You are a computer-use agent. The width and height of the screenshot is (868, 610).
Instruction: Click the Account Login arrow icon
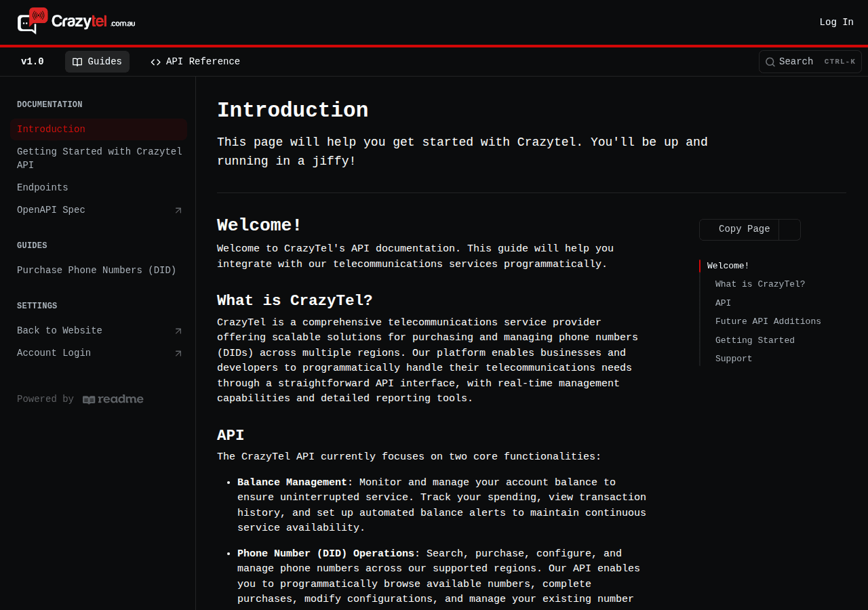coord(178,354)
